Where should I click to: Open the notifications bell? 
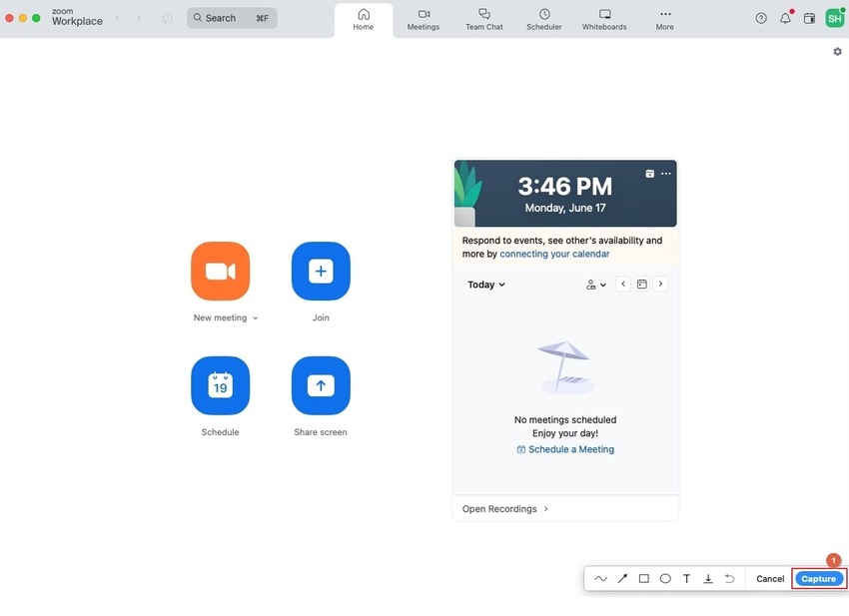785,17
